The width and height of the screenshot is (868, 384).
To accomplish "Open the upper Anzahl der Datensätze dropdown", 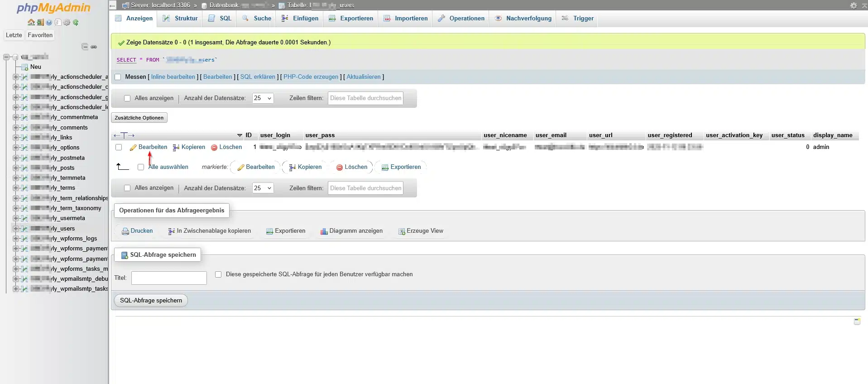I will [263, 98].
